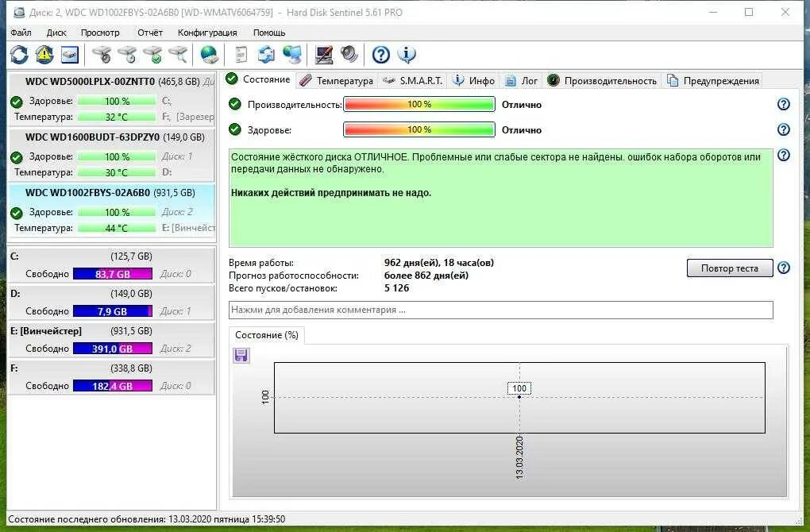The width and height of the screenshot is (810, 532).
Task: Click the E: free space bar 391,0 GB
Action: coord(113,349)
